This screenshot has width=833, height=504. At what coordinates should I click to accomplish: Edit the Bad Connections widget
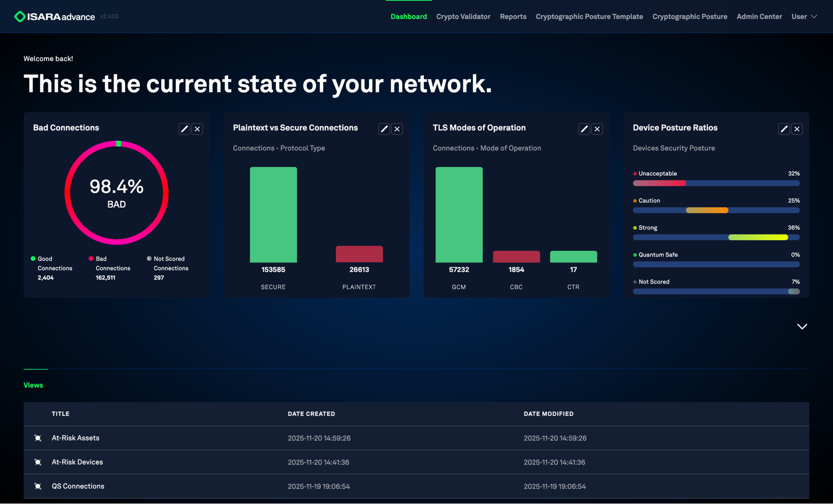(184, 129)
